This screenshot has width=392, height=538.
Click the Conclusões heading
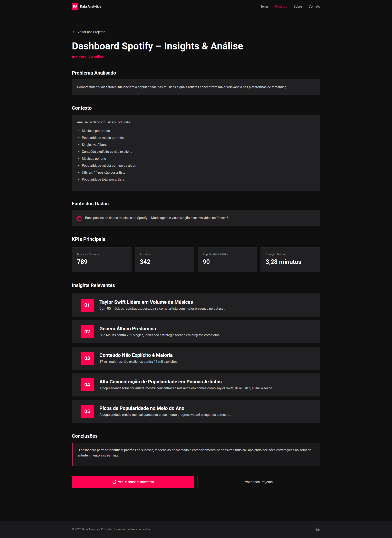point(85,436)
